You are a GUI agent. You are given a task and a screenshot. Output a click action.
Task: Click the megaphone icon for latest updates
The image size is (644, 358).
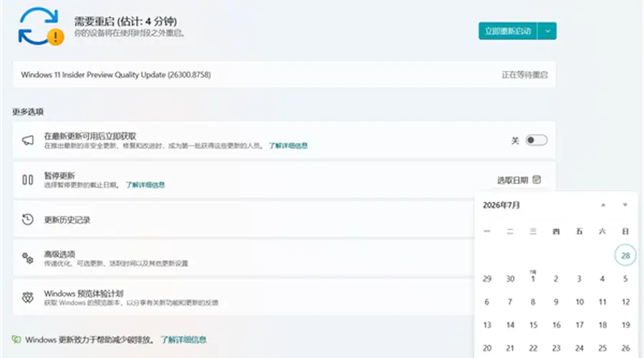27,140
